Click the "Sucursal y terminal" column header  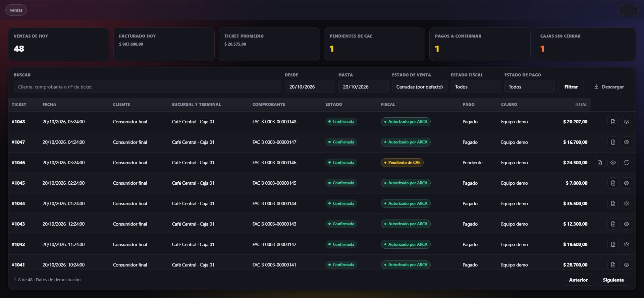coord(196,105)
